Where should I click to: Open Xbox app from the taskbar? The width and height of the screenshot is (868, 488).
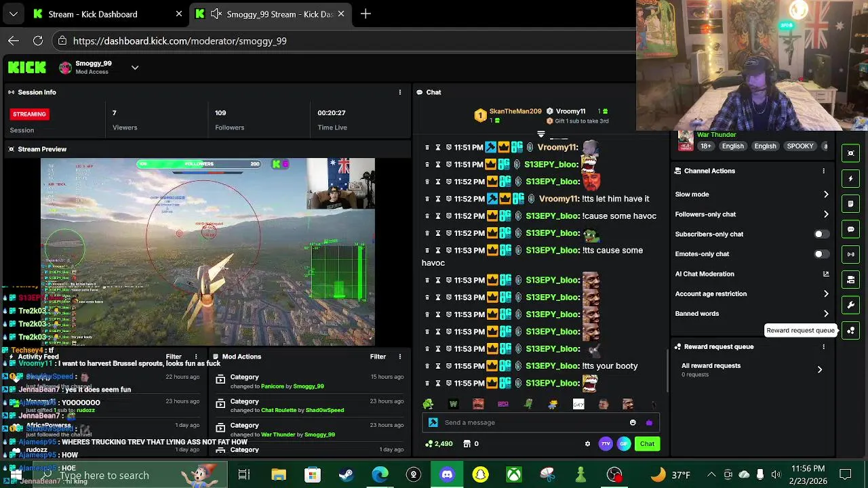coord(514,475)
